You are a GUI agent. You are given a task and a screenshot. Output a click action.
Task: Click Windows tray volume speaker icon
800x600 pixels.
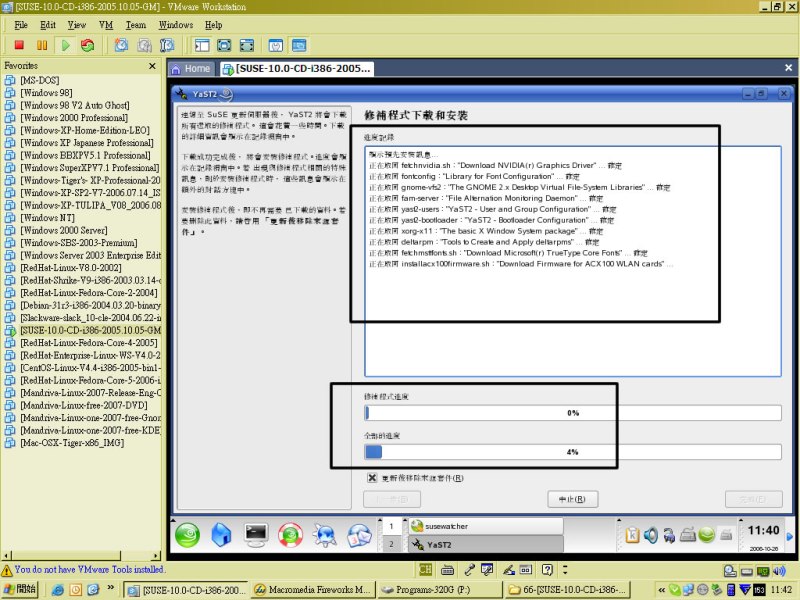tap(780, 571)
